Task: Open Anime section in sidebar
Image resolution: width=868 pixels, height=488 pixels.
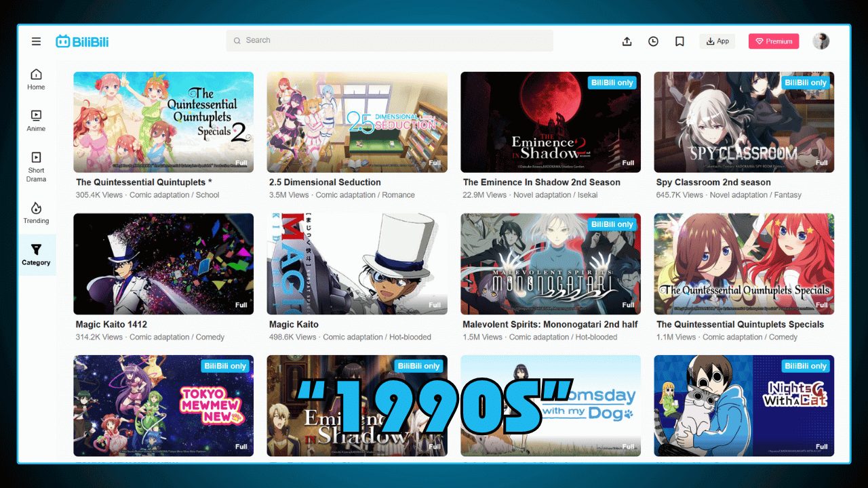Action: [36, 121]
